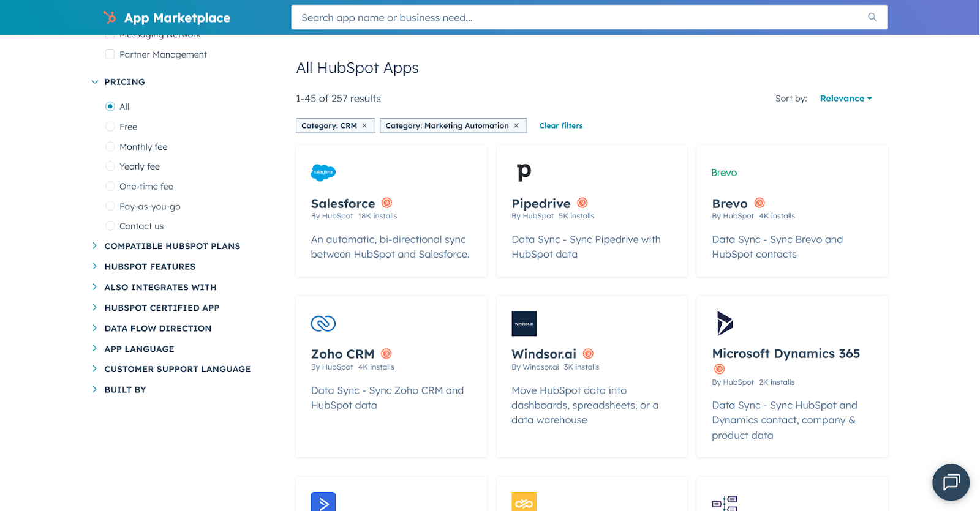Click the certified badge beside Salesforce
This screenshot has height=511, width=980.
coord(386,203)
